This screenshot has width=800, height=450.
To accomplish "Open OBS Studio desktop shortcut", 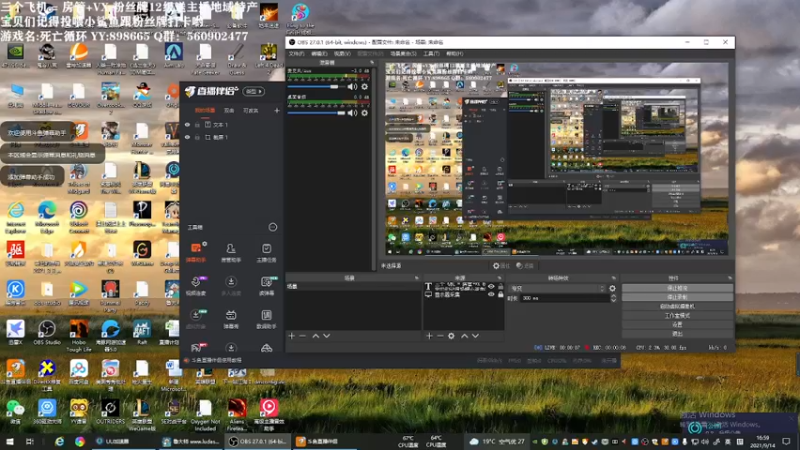I will click(47, 332).
